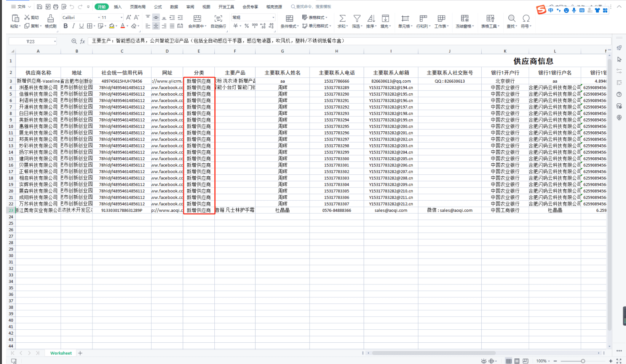Image resolution: width=626 pixels, height=364 pixels.
Task: Open the Freeze Panes (冻结窗格) tool
Action: (465, 18)
